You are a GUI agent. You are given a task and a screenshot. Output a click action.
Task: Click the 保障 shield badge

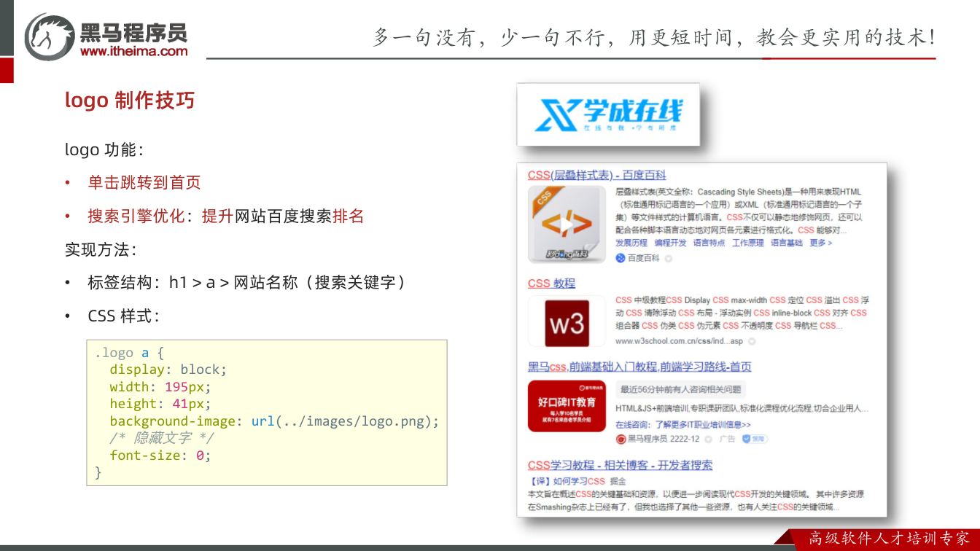755,439
